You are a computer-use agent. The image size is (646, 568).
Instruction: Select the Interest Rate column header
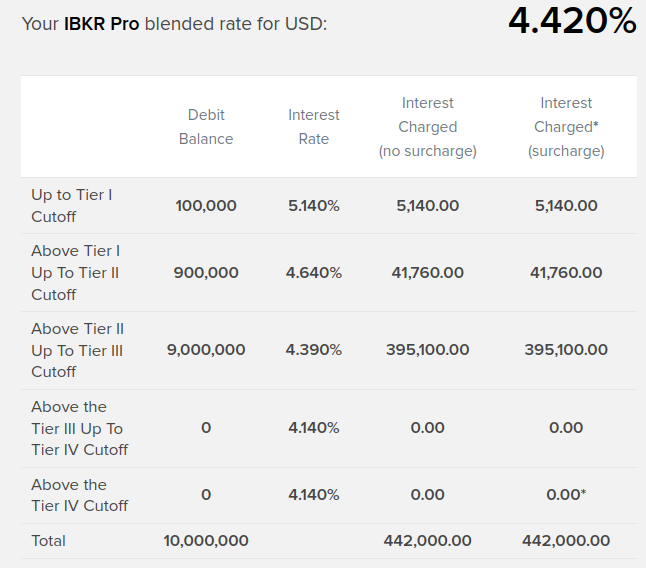click(314, 127)
